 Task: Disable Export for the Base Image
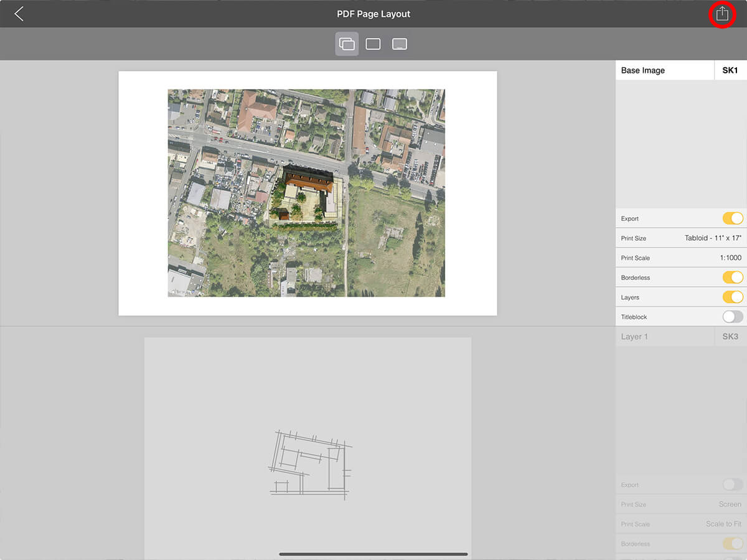coord(732,218)
